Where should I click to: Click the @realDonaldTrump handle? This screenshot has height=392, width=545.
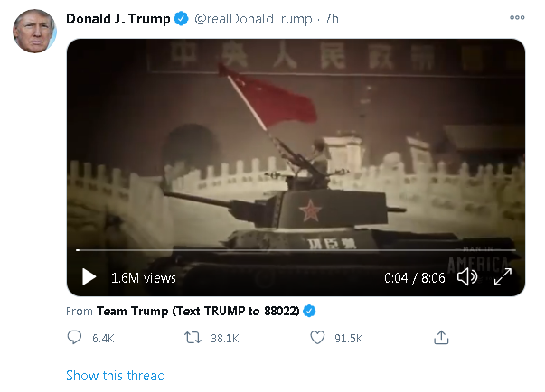tap(253, 19)
